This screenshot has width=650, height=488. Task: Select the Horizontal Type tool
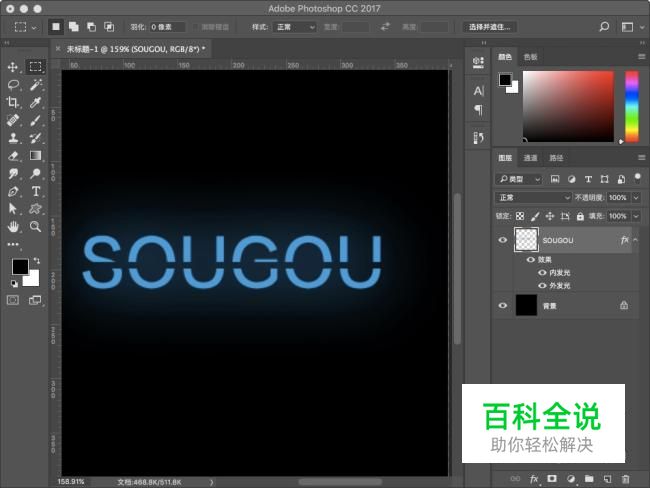point(36,191)
